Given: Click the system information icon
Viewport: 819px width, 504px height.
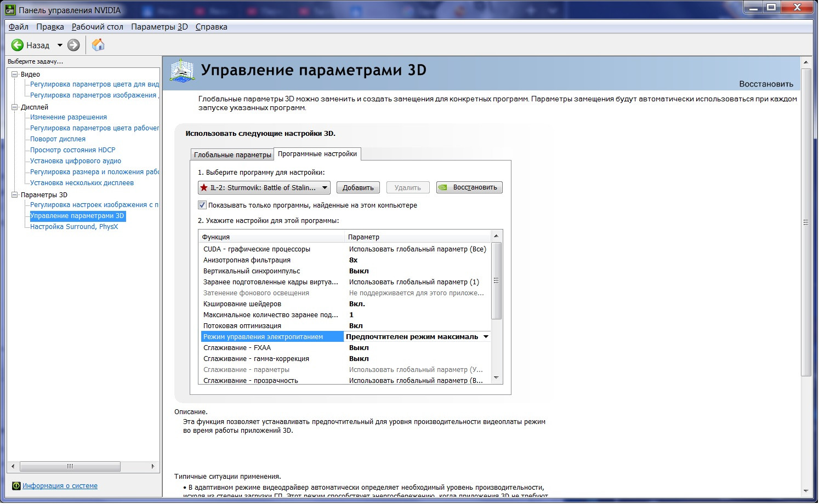Looking at the screenshot, I should pos(16,486).
